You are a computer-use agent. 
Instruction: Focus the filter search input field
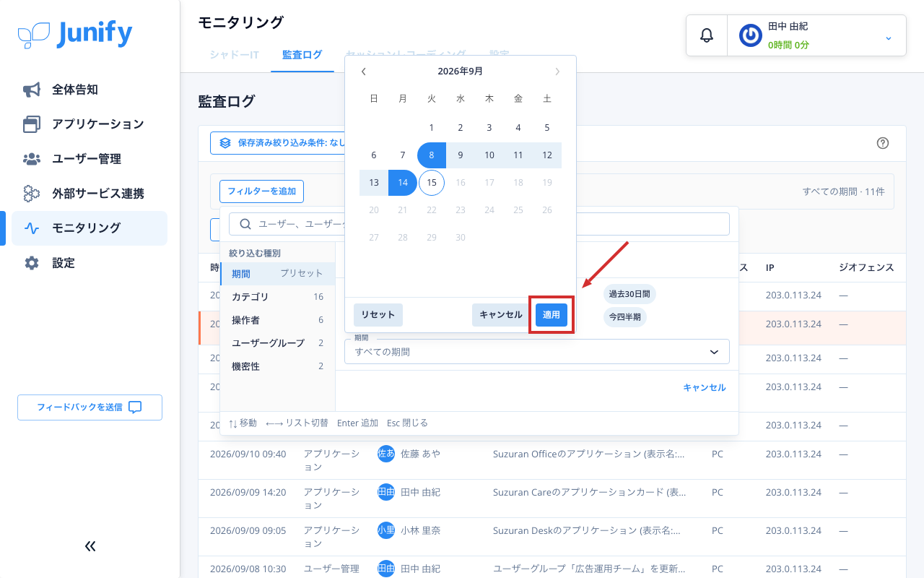tap(479, 224)
